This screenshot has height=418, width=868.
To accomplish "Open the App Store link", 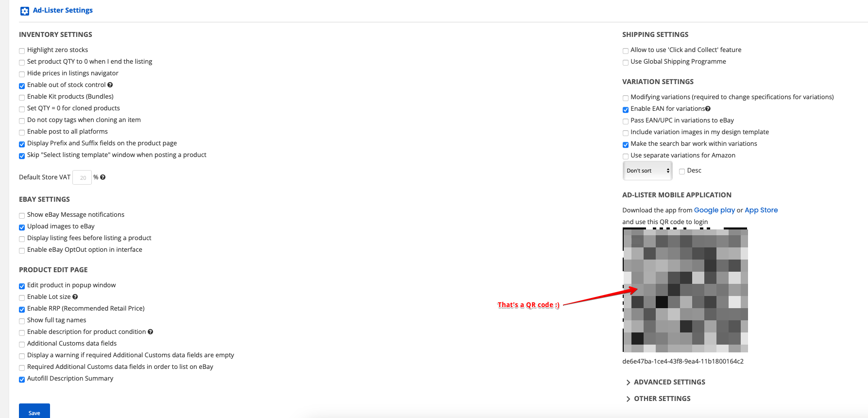I will (761, 210).
